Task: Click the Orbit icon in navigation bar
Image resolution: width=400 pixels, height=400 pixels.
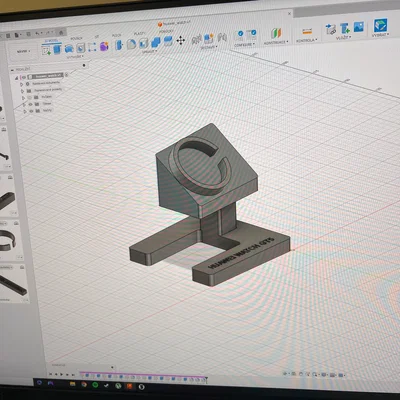Action: tap(286, 374)
